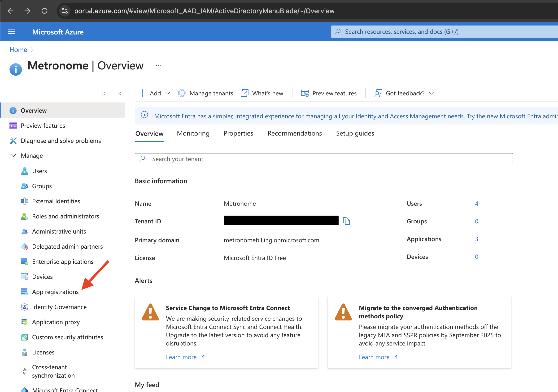The image size is (558, 392).
Task: Click the Identity Governance icon
Action: [24, 307]
